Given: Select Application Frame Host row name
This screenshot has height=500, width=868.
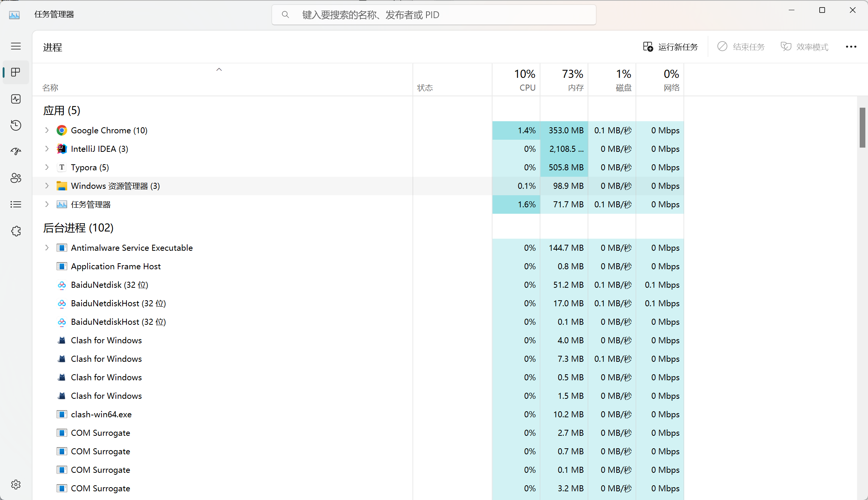Looking at the screenshot, I should pyautogui.click(x=116, y=266).
